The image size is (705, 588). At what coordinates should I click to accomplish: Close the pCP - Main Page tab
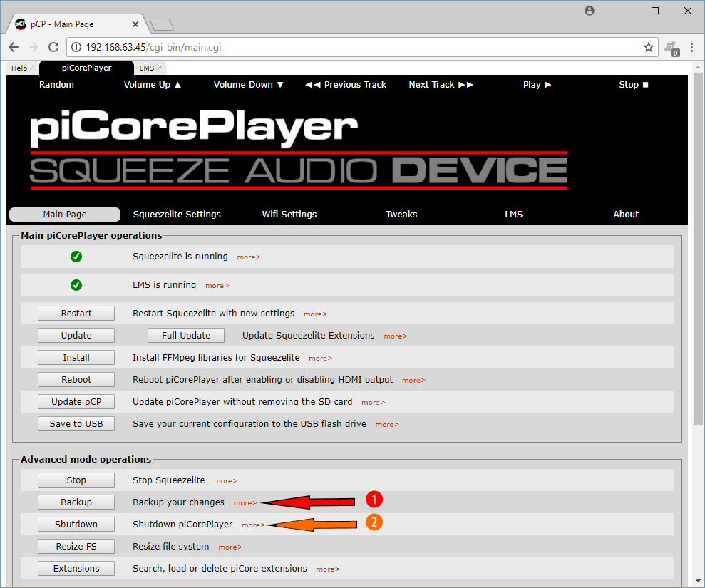pyautogui.click(x=135, y=24)
